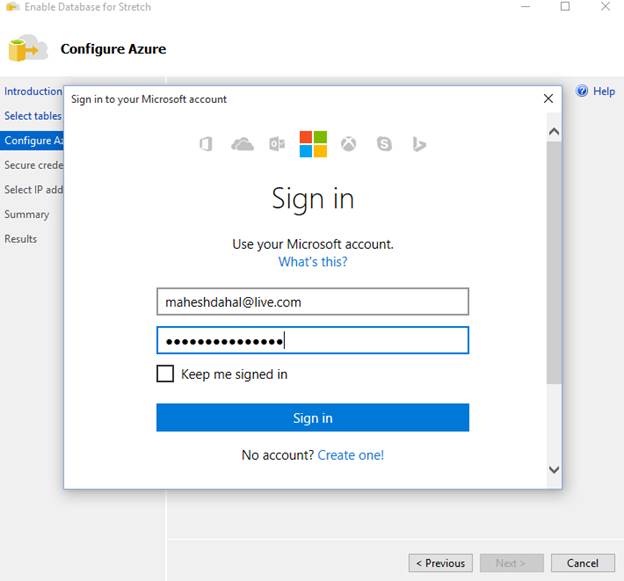
Task: Click the dialog vertical scrollbar thumb
Action: pyautogui.click(x=554, y=263)
